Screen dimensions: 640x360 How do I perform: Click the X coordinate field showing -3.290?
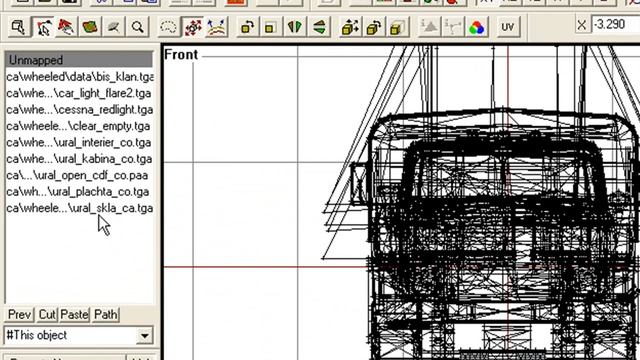coord(615,24)
